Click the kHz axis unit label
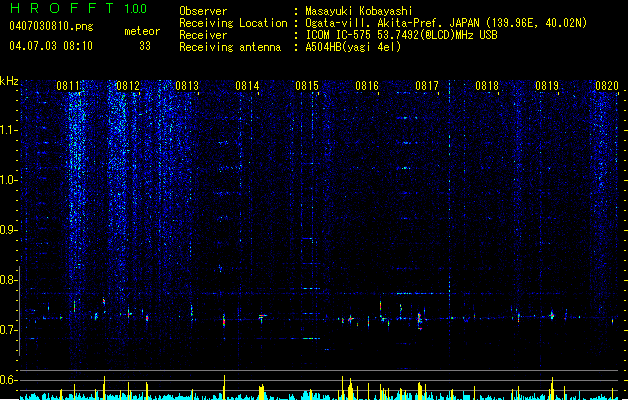The width and height of the screenshot is (629, 400). coord(9,81)
